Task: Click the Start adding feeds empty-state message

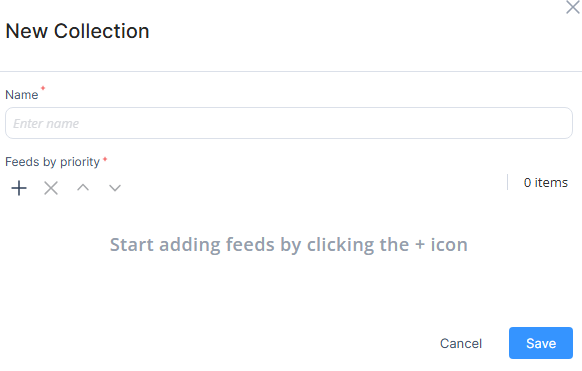Action: tap(289, 245)
